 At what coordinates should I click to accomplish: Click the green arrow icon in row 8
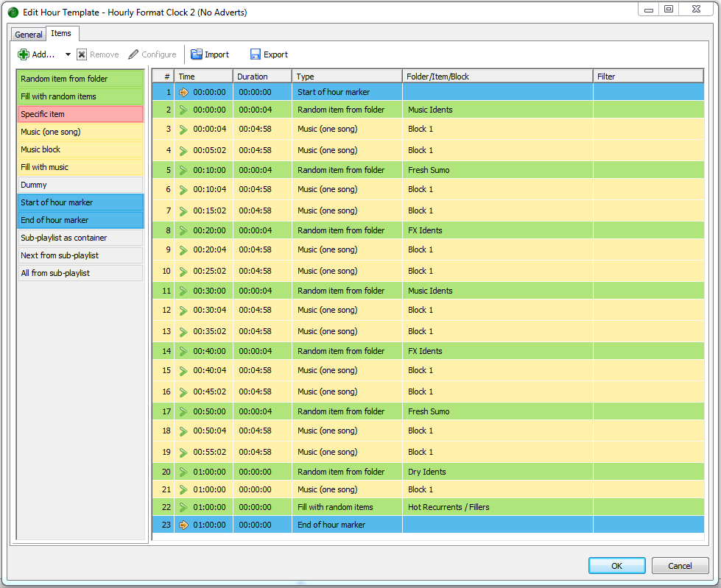pyautogui.click(x=183, y=230)
